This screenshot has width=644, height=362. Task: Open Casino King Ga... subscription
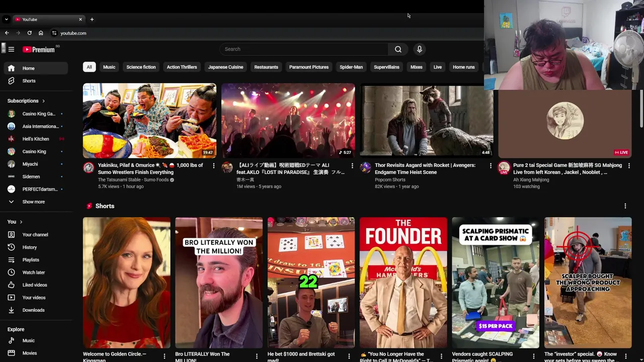pyautogui.click(x=35, y=114)
